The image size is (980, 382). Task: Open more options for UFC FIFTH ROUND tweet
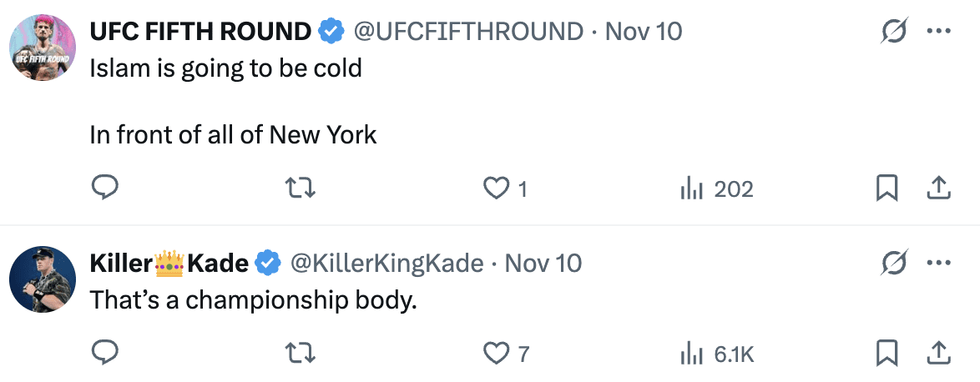click(x=939, y=32)
